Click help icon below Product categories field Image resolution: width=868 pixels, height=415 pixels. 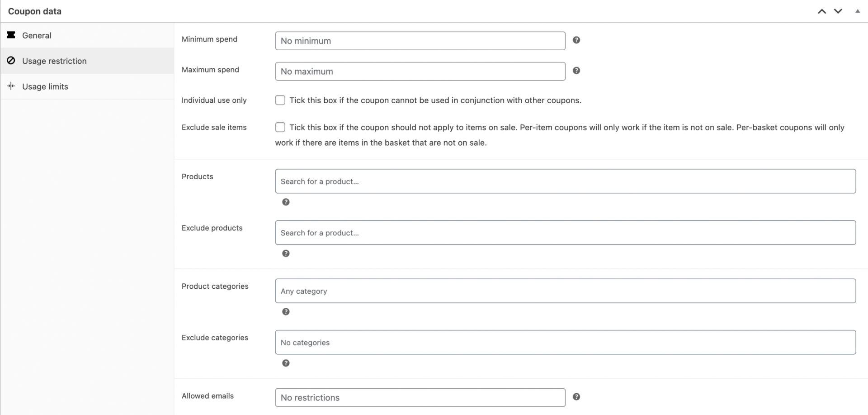(x=286, y=312)
